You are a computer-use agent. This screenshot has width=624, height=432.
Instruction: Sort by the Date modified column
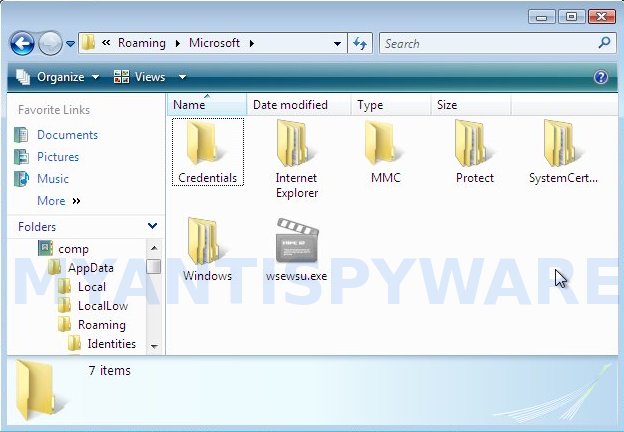[298, 105]
